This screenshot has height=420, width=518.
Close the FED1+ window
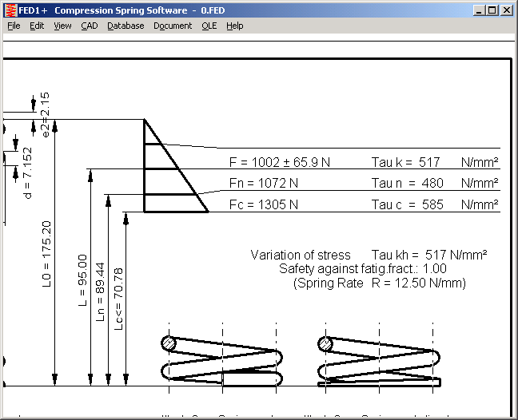[506, 10]
